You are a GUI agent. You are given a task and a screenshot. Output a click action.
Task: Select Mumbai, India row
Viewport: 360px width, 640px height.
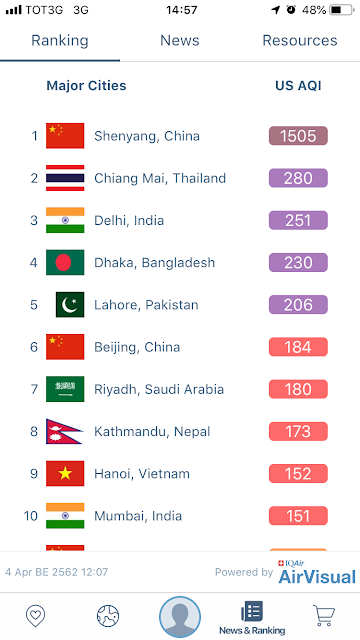[180, 516]
